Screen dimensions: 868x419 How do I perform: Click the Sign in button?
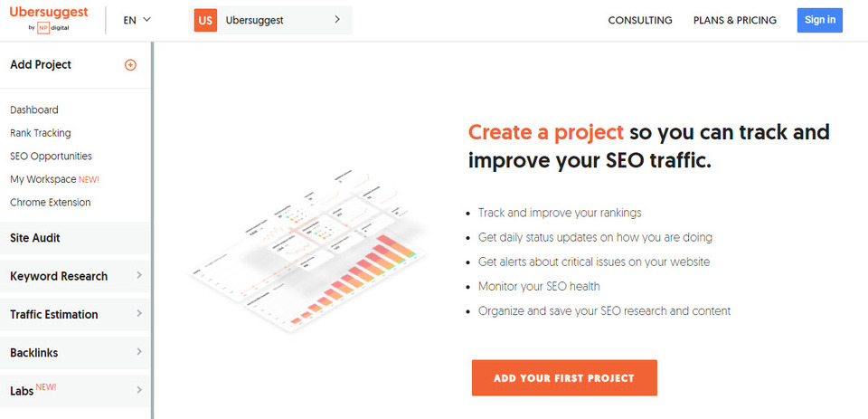(819, 20)
